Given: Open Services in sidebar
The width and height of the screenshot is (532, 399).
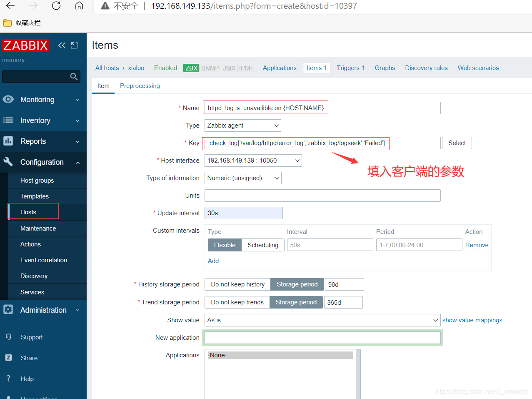Looking at the screenshot, I should [32, 292].
